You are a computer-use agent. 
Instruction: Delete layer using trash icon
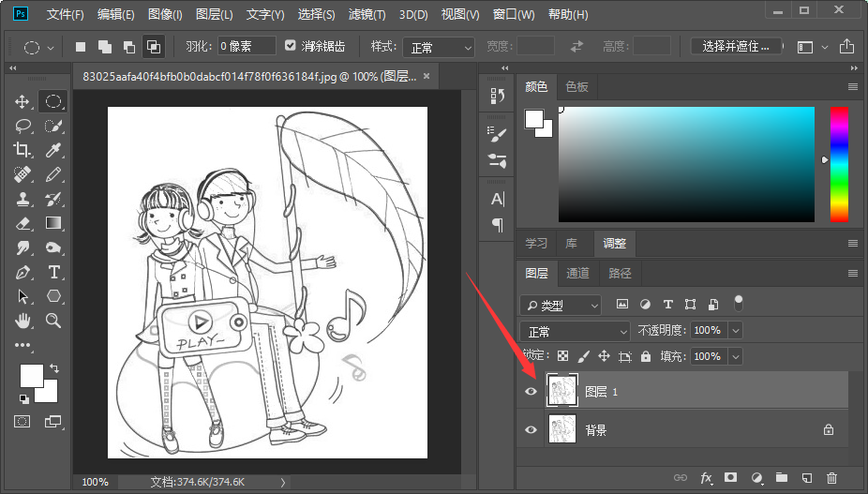pyautogui.click(x=831, y=477)
